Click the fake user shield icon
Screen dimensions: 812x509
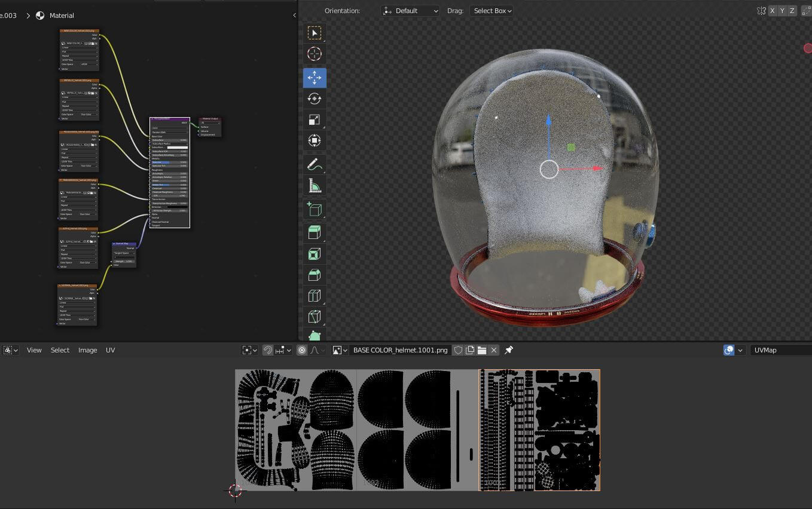point(459,350)
